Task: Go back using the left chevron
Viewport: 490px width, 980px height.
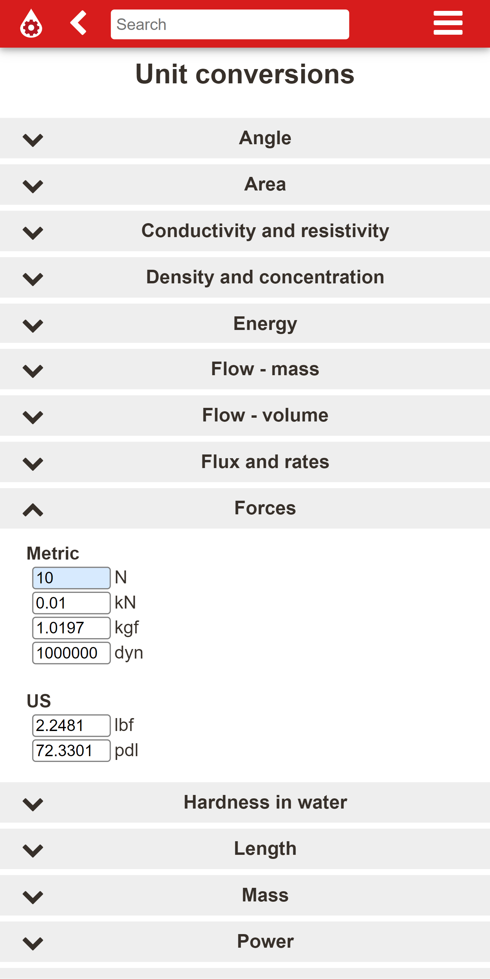Action: (78, 23)
